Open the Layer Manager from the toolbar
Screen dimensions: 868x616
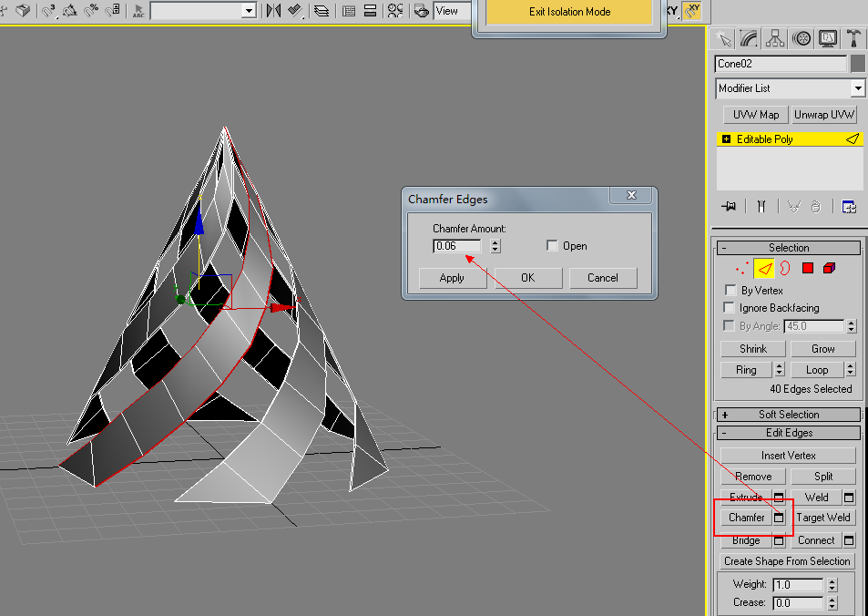[x=322, y=11]
